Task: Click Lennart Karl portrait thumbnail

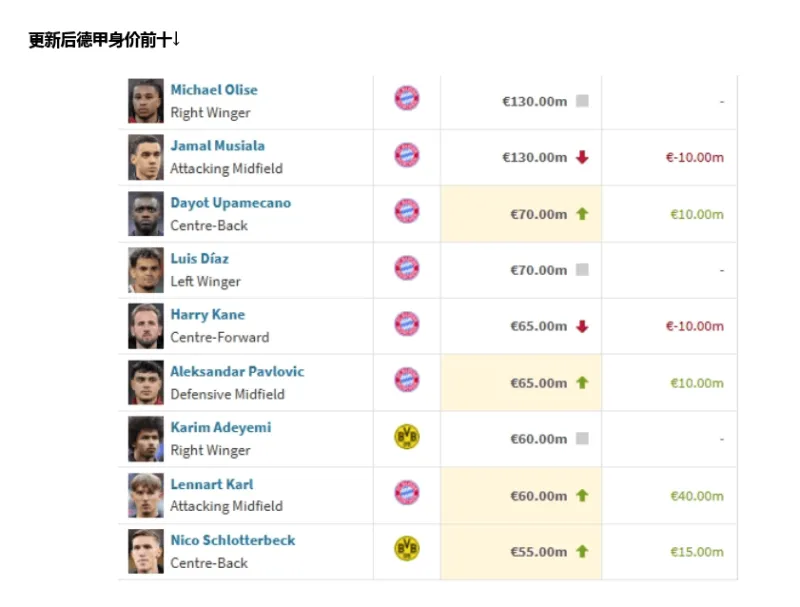Action: pyautogui.click(x=146, y=494)
